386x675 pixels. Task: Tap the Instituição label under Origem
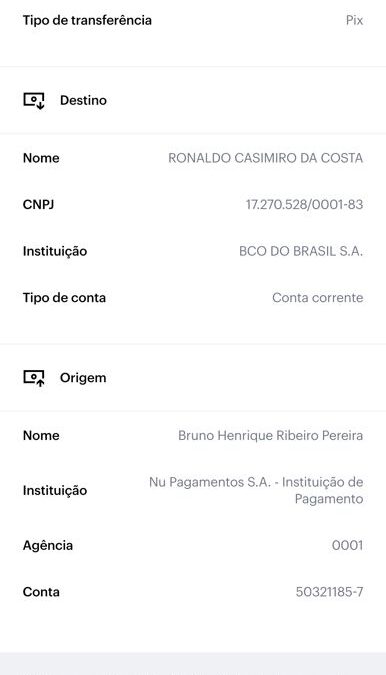coord(55,490)
